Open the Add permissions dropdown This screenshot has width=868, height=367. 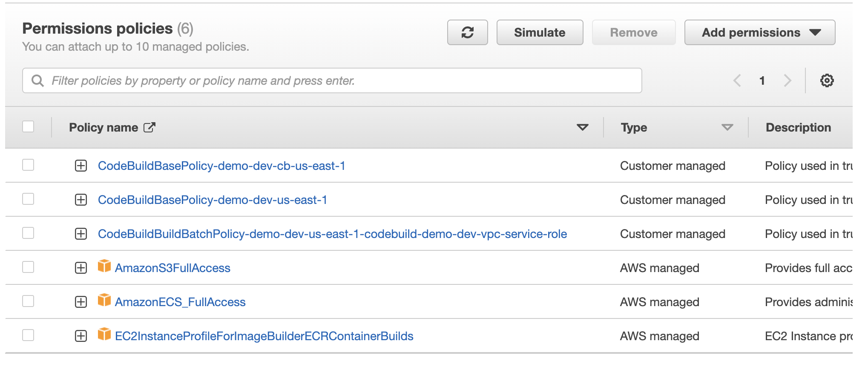click(x=759, y=32)
